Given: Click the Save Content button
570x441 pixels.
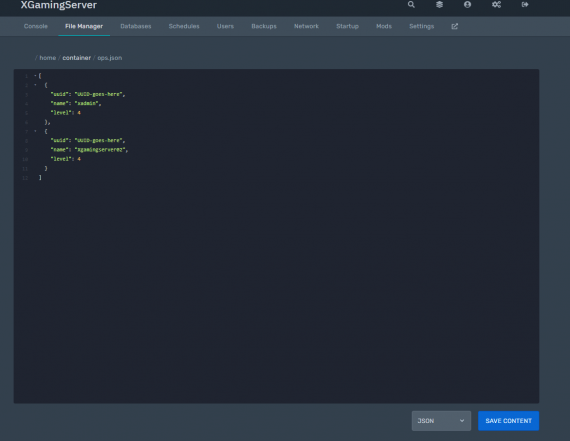Looking at the screenshot, I should point(508,421).
